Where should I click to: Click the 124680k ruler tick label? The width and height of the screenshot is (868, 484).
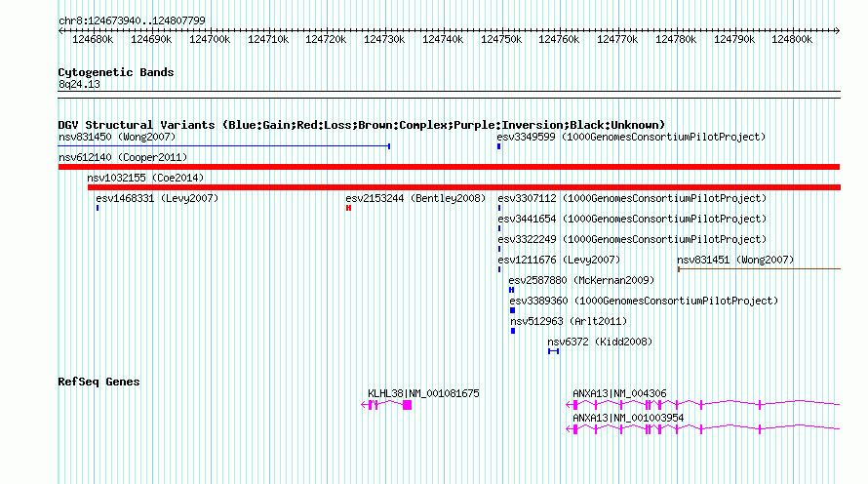point(93,39)
